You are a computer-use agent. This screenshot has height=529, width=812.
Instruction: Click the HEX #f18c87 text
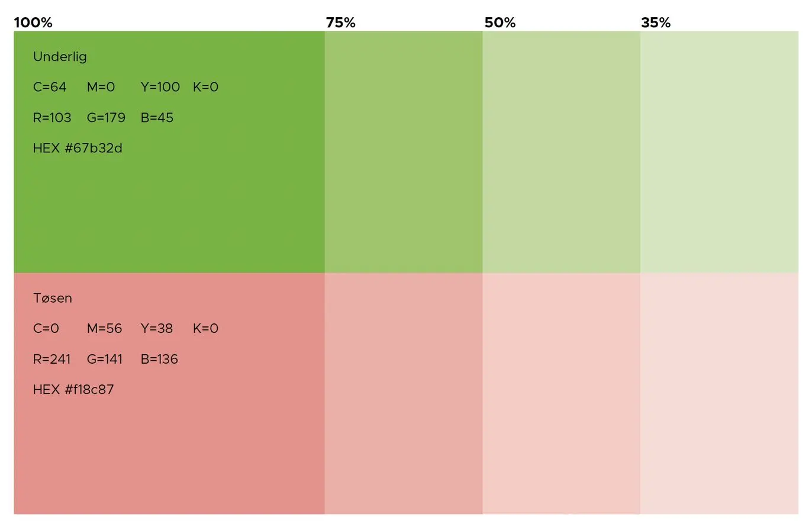click(x=73, y=390)
